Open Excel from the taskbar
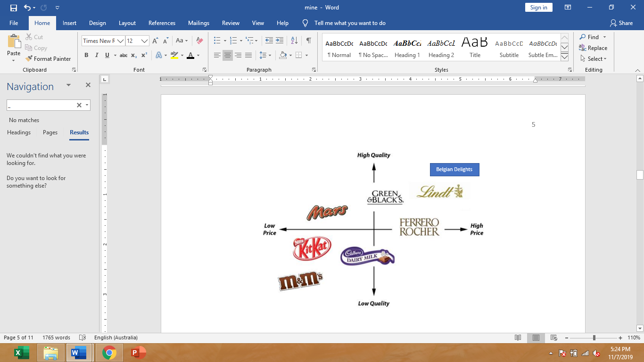 coord(21,353)
